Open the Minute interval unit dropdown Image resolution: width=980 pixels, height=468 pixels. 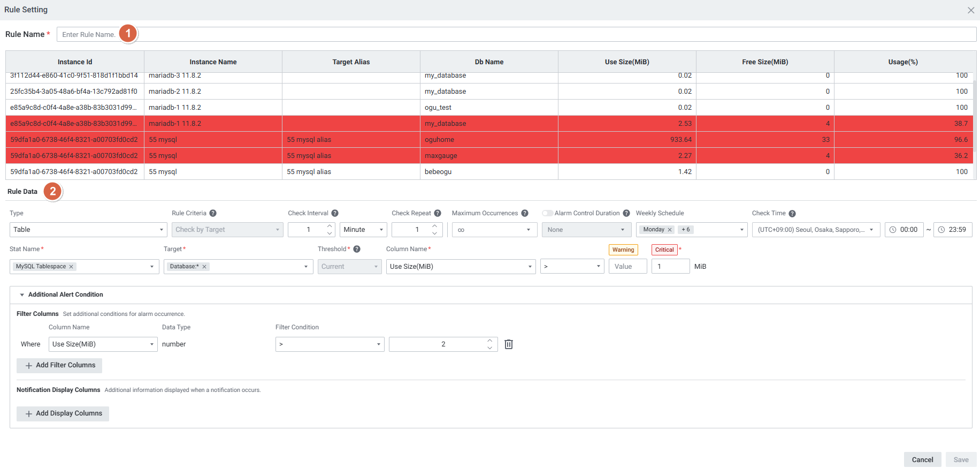(x=363, y=230)
